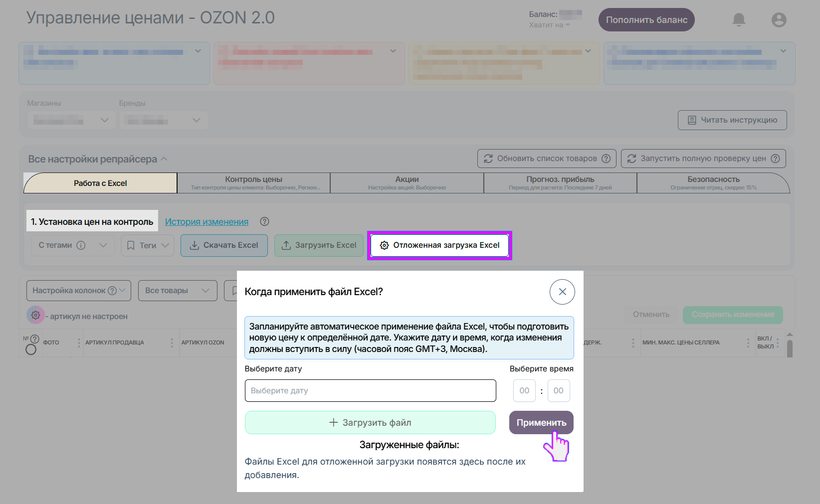Click the help icon near the № column header

pyautogui.click(x=34, y=338)
